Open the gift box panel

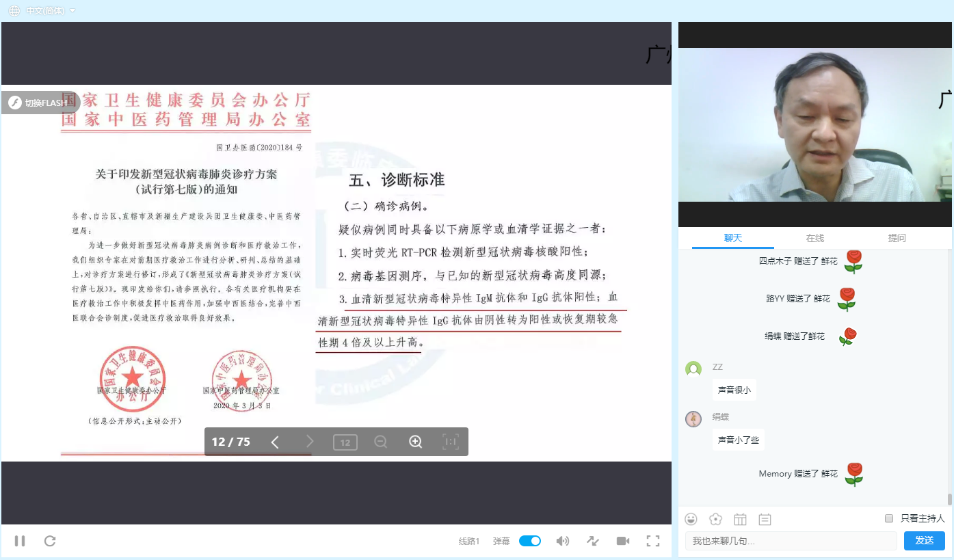point(740,519)
